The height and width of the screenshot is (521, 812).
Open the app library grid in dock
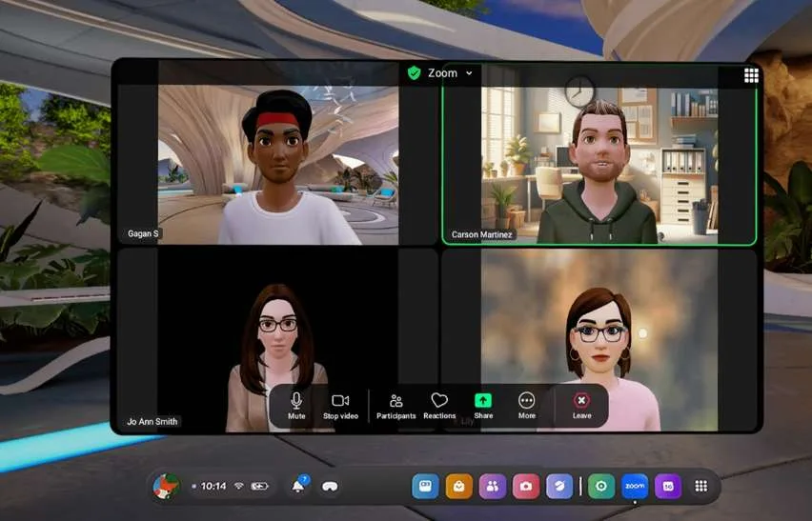(701, 486)
